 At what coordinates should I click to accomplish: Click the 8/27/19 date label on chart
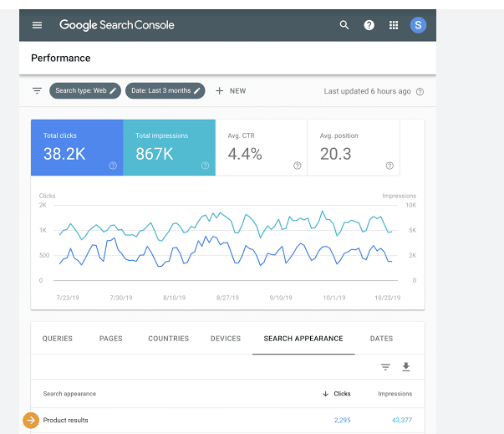(227, 298)
